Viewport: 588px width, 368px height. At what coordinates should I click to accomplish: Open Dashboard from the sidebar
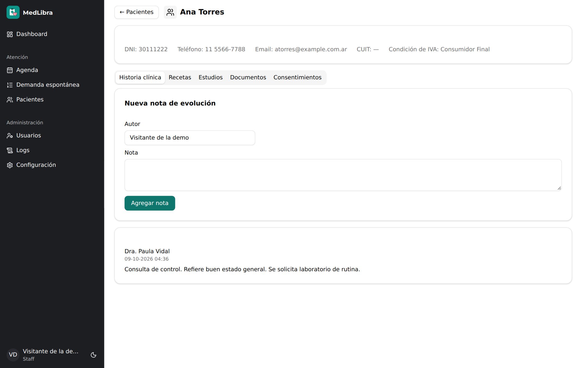click(52, 34)
